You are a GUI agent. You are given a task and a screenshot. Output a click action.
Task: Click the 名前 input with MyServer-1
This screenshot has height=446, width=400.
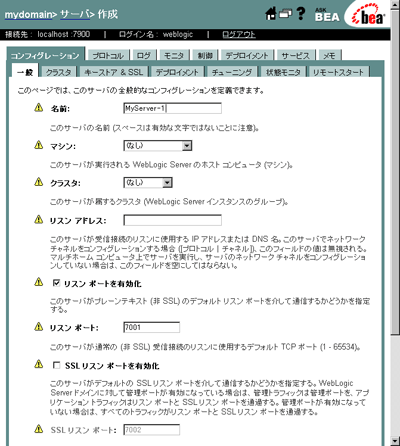[172, 108]
